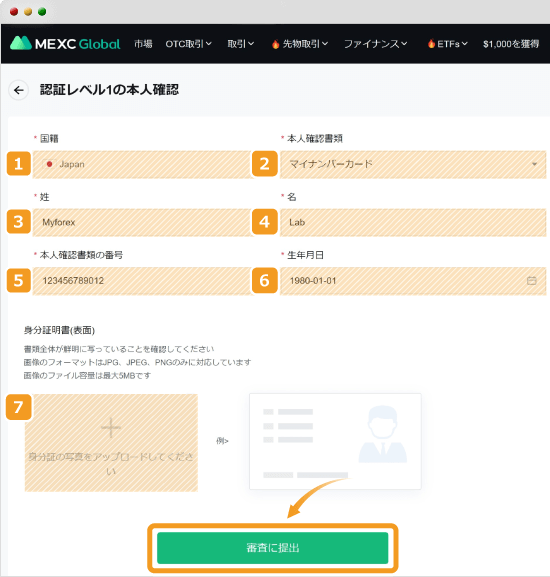Open the マイナンバーカード document type dropdown

pyautogui.click(x=413, y=164)
